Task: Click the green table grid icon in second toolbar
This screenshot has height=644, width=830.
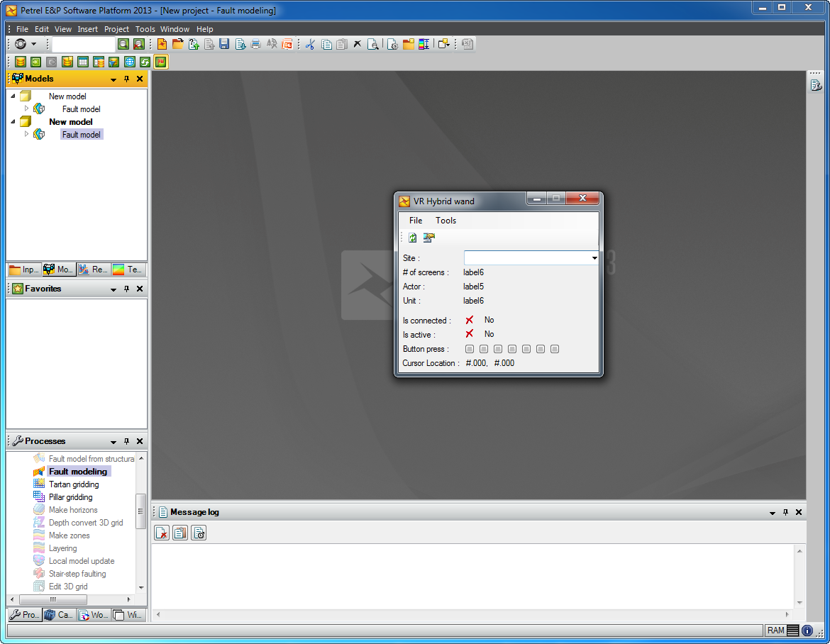Action: click(82, 62)
